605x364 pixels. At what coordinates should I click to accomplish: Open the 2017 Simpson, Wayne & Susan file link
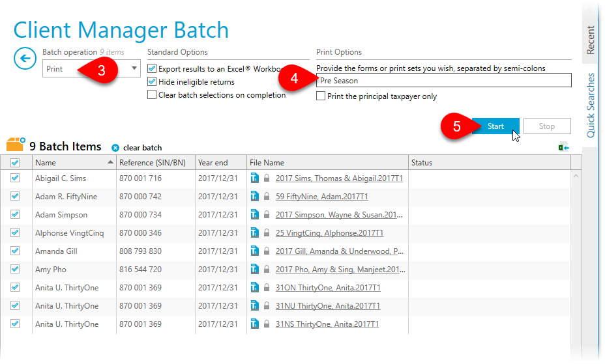point(339,215)
